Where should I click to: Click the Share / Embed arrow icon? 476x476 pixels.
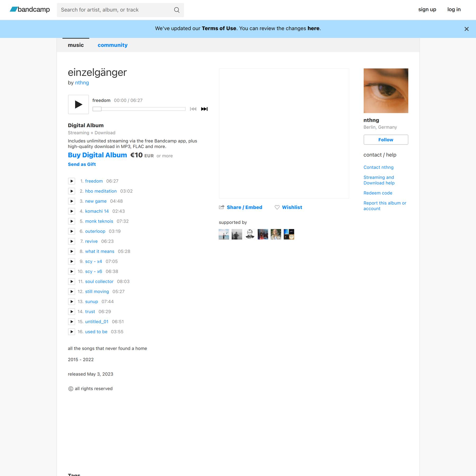pos(222,207)
